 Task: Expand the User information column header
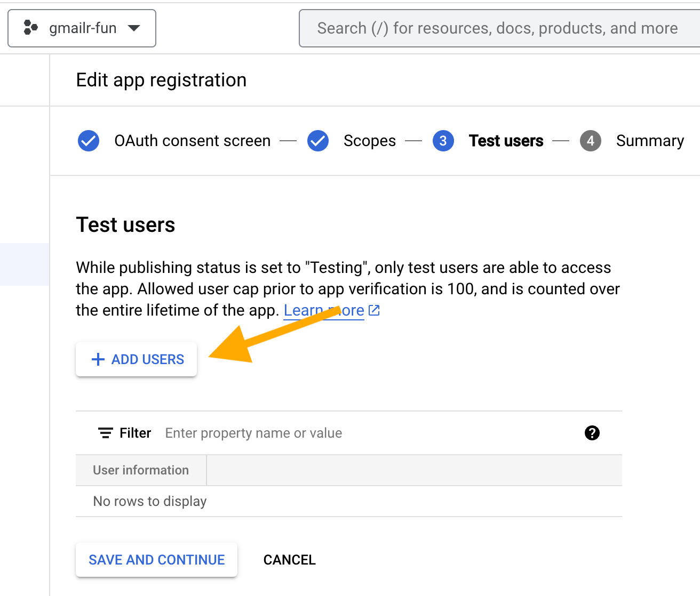(x=140, y=470)
